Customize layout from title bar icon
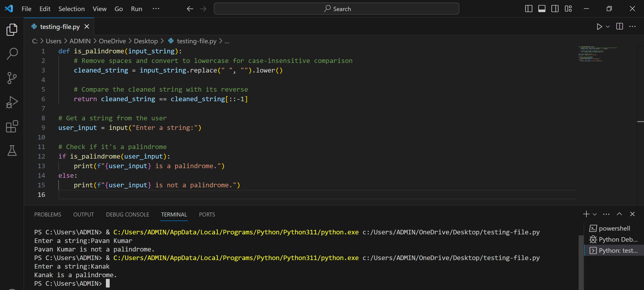644x290 pixels. [x=568, y=9]
